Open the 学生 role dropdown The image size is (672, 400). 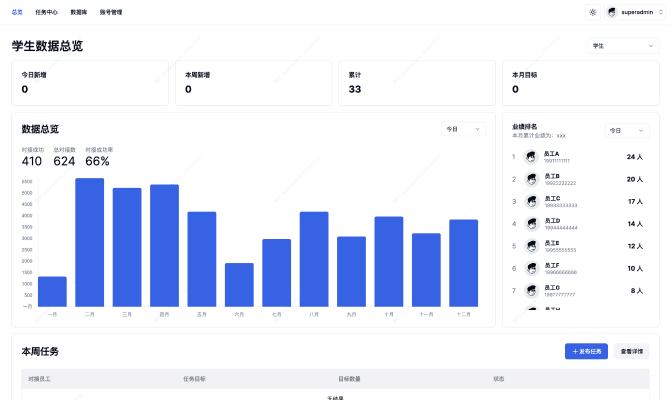pos(618,46)
